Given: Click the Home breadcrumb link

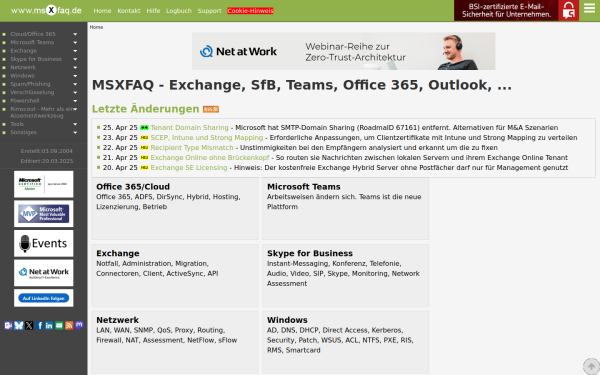Looking at the screenshot, I should (96, 27).
